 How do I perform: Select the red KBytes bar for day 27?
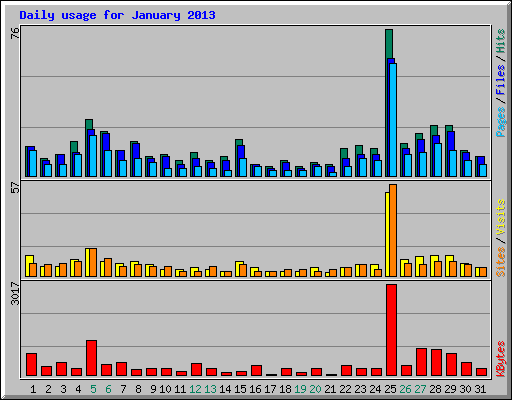click(421, 362)
